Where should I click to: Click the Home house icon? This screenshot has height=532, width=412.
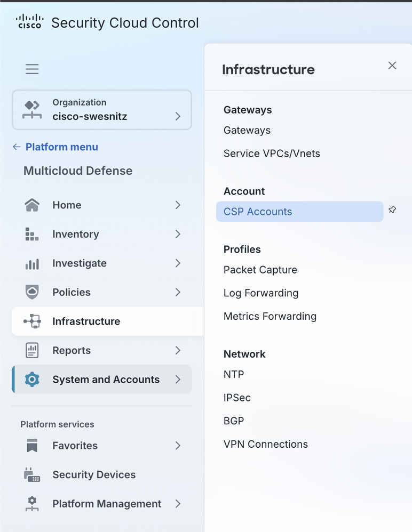pyautogui.click(x=32, y=205)
